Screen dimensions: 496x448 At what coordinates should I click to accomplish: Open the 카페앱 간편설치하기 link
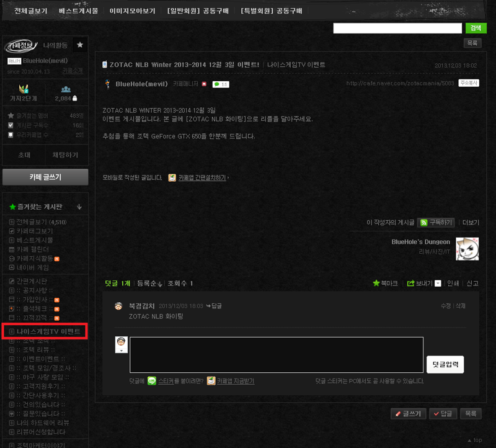202,177
